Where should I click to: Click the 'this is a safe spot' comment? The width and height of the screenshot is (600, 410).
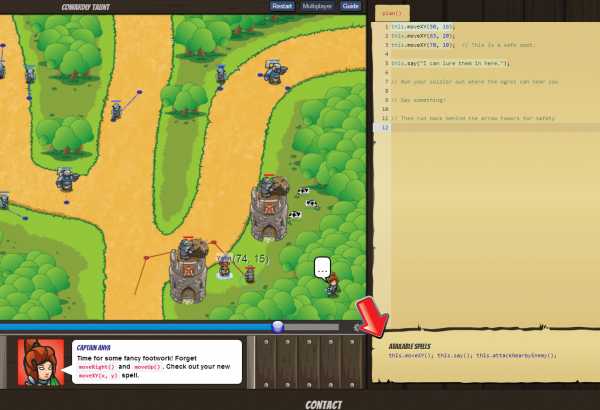[498, 45]
